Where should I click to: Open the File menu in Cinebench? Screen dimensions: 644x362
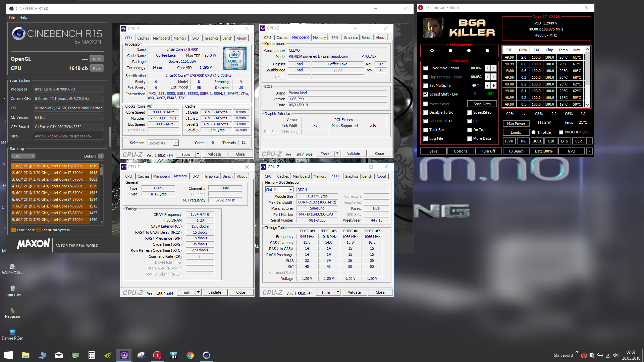click(x=12, y=17)
